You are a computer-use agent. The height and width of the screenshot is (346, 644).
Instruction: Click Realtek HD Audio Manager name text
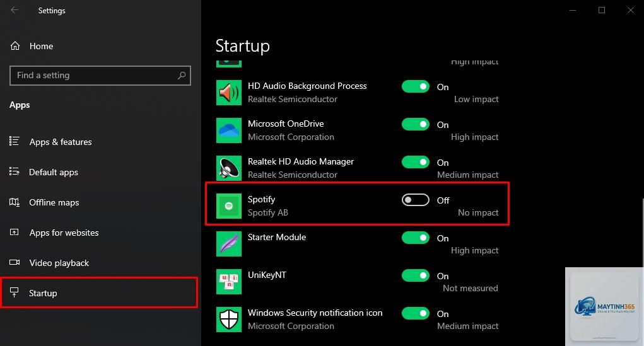[301, 161]
